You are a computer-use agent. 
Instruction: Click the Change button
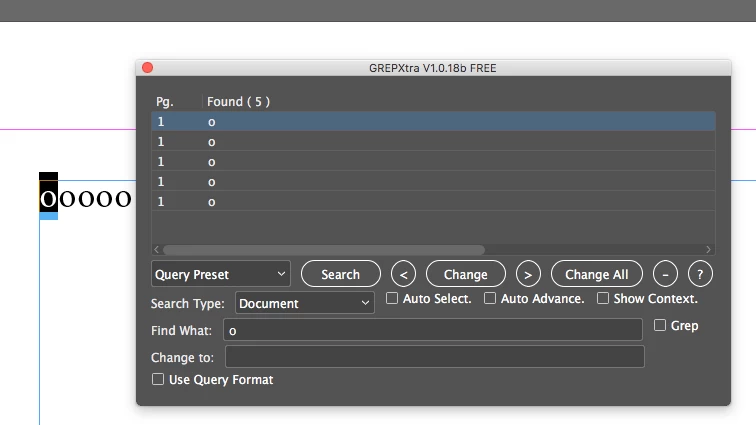(465, 274)
